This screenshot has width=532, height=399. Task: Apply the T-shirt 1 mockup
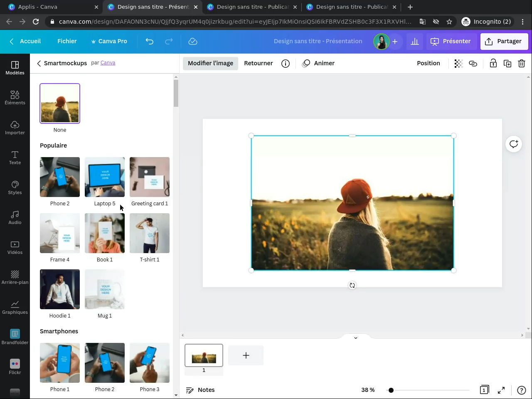[150, 233]
